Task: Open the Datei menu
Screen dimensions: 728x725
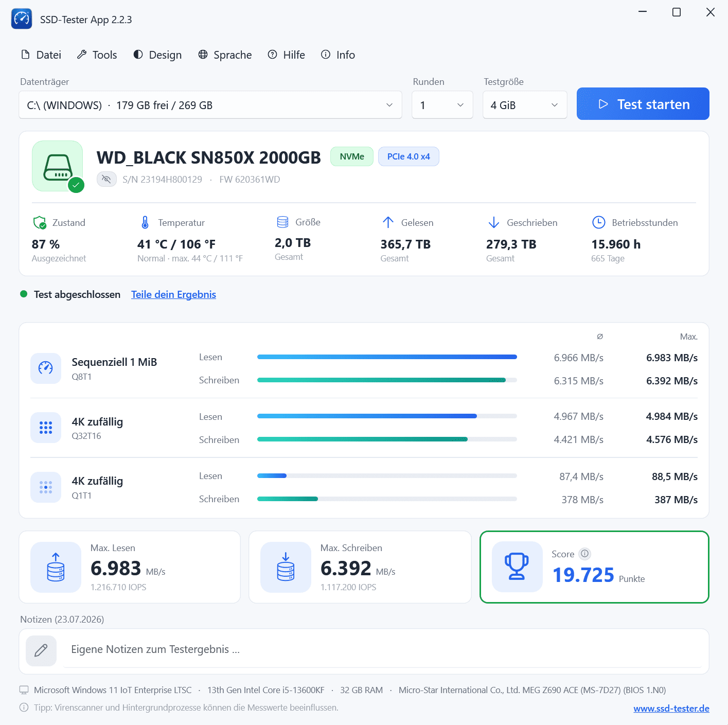Action: (41, 55)
